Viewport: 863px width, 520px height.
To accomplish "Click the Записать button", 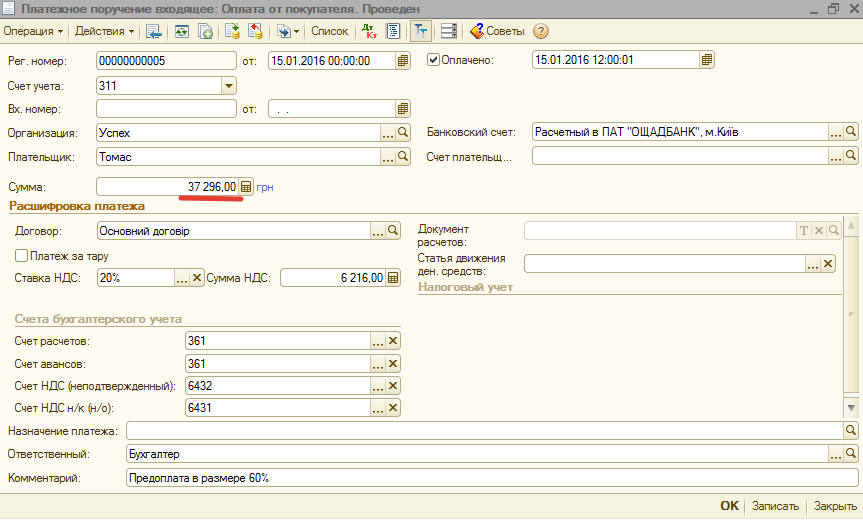I will coord(775,506).
